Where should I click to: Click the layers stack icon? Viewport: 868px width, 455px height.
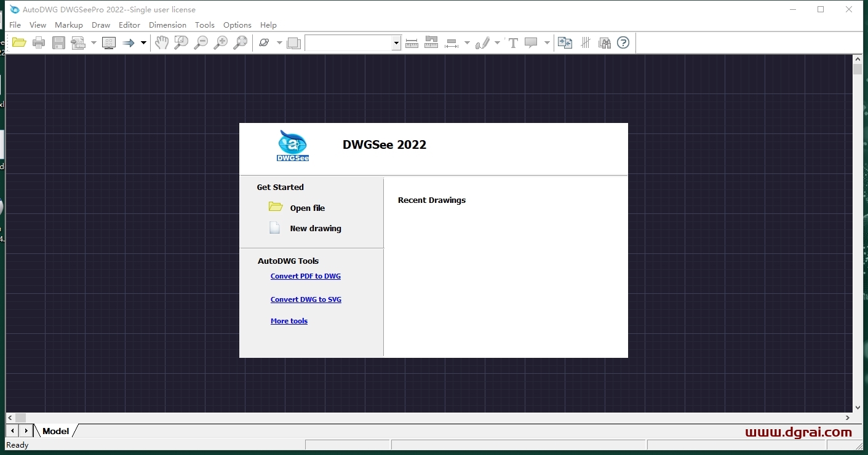point(294,42)
